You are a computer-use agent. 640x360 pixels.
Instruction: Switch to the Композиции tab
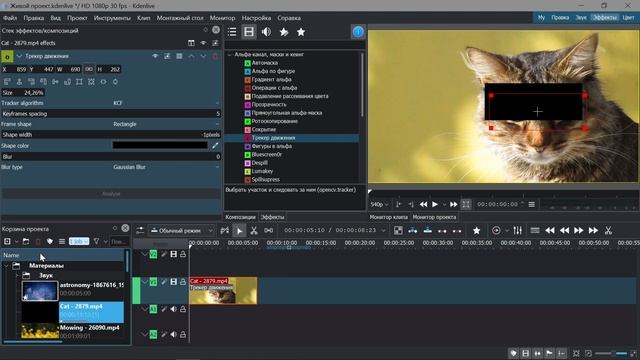[x=240, y=217]
